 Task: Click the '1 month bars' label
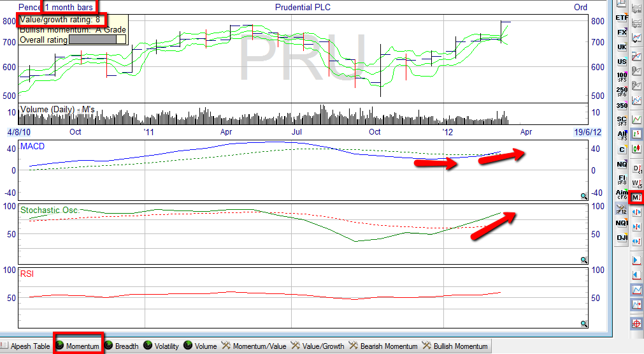(69, 7)
